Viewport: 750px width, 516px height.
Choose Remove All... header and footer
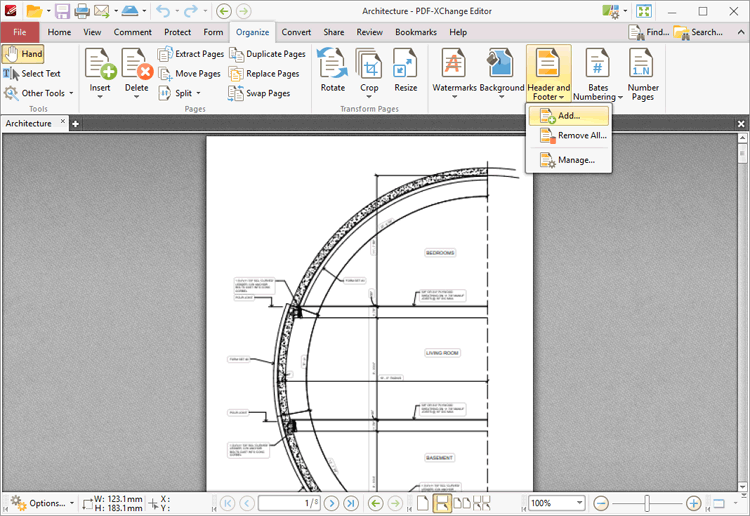pos(569,136)
